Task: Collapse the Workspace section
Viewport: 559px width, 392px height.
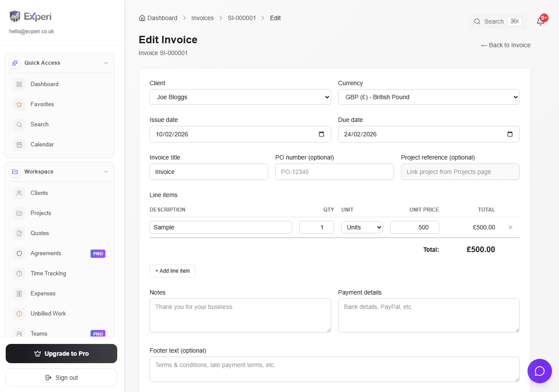Action: point(105,172)
